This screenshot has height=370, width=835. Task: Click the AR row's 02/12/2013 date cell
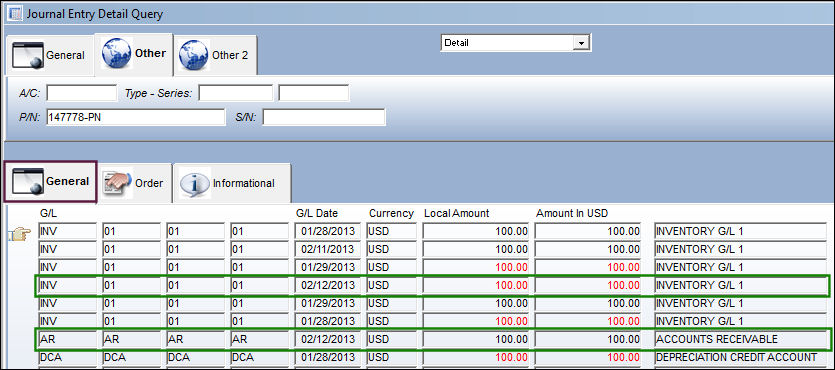pyautogui.click(x=329, y=340)
